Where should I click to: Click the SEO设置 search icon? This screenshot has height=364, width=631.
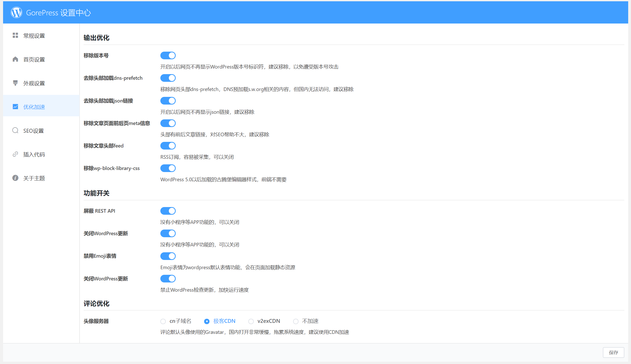coord(15,130)
